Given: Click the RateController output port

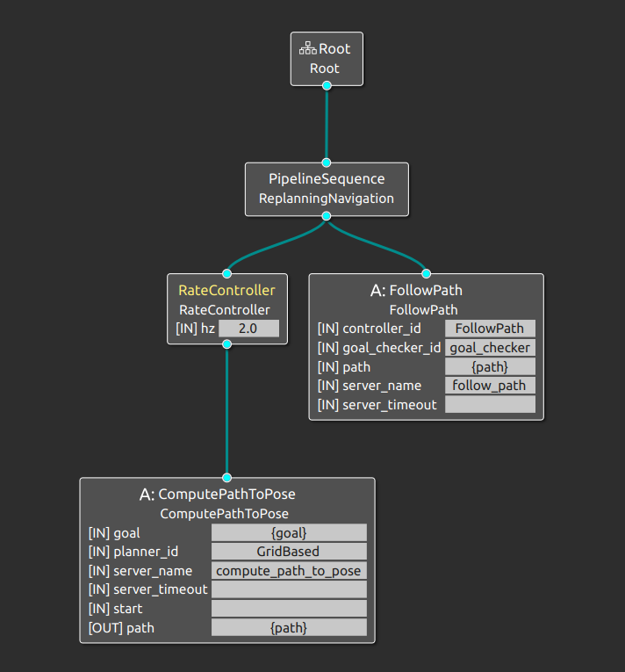Looking at the screenshot, I should [227, 344].
